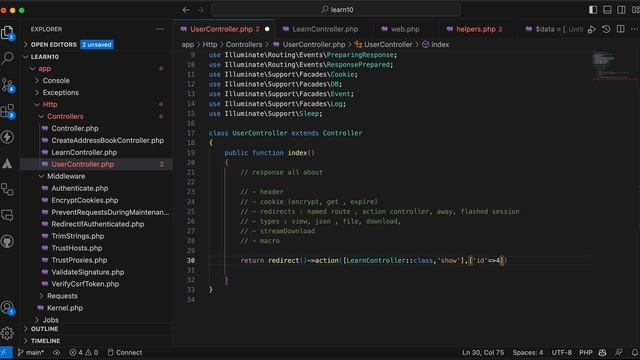
Task: Click the eye icon in status bar
Action: click(56, 353)
